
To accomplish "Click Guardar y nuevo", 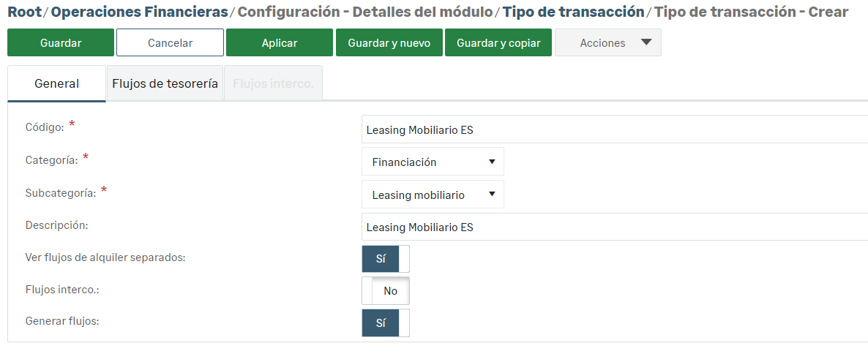I will click(x=389, y=43).
